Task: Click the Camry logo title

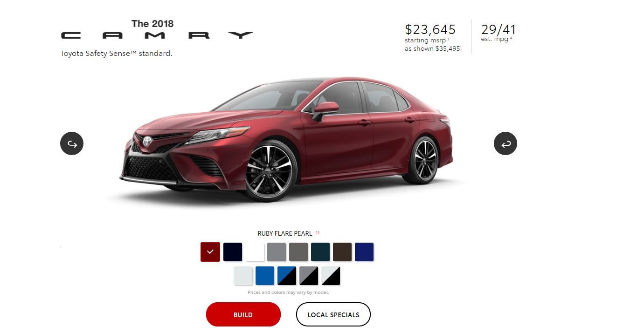Action: (x=157, y=30)
